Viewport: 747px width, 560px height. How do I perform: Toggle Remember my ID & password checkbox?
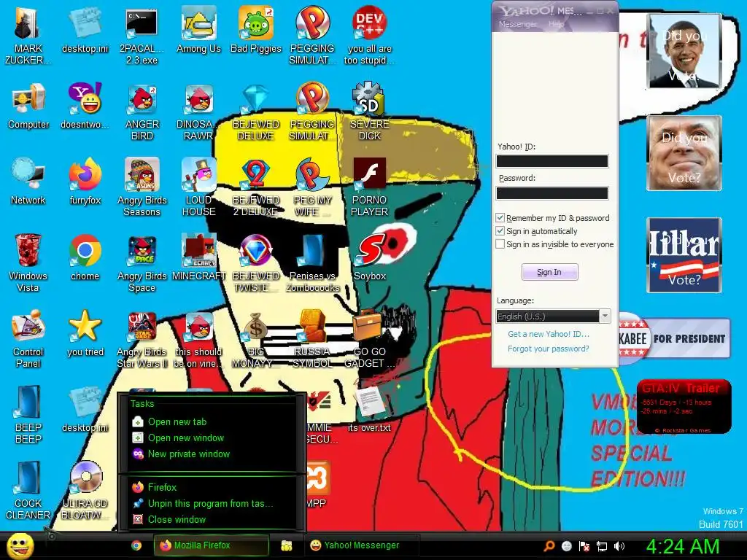[500, 218]
